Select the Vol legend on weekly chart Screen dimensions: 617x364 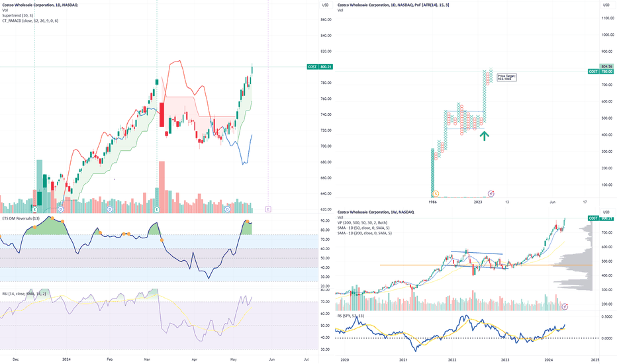[x=340, y=217]
